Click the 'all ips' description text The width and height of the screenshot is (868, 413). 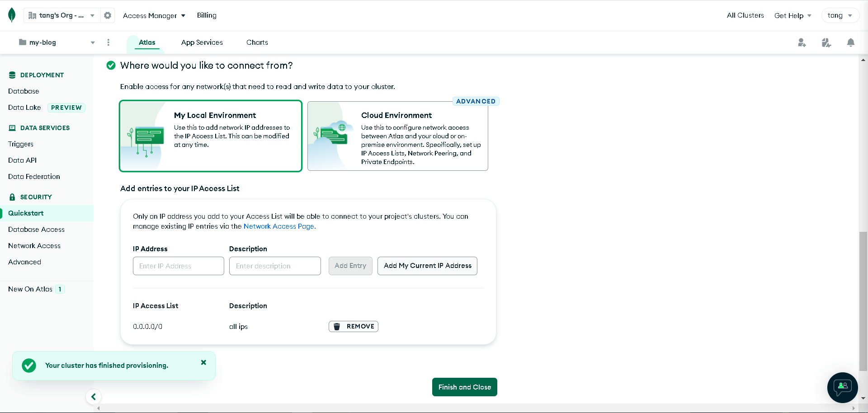pos(238,327)
